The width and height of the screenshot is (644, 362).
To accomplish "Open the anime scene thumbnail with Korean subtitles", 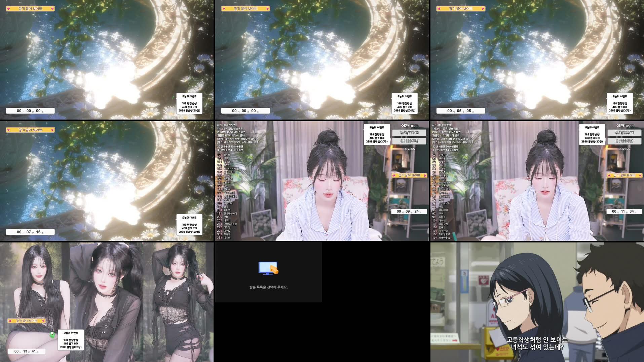I will 536,301.
